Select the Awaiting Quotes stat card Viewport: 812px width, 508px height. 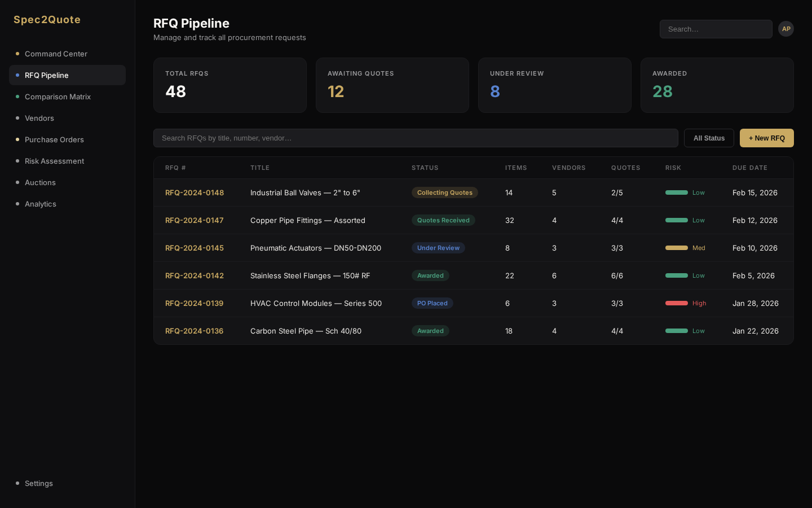[392, 85]
